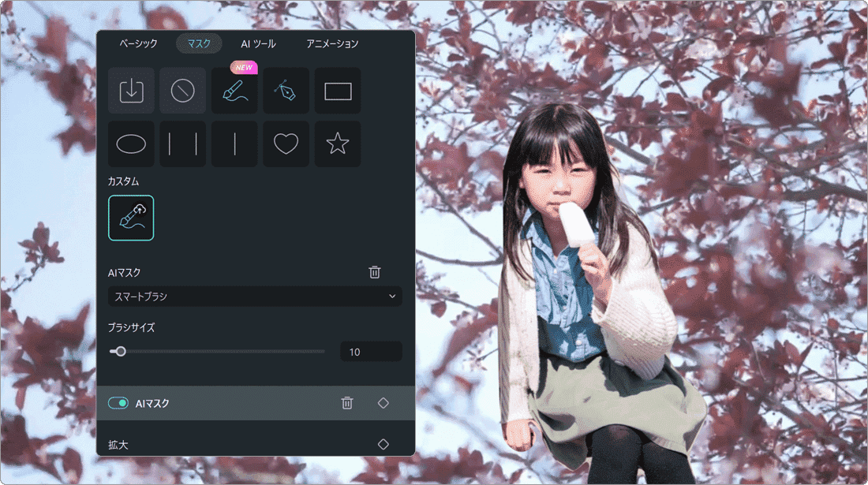The width and height of the screenshot is (868, 485).
Task: Select the pen tool mask
Action: pyautogui.click(x=286, y=91)
